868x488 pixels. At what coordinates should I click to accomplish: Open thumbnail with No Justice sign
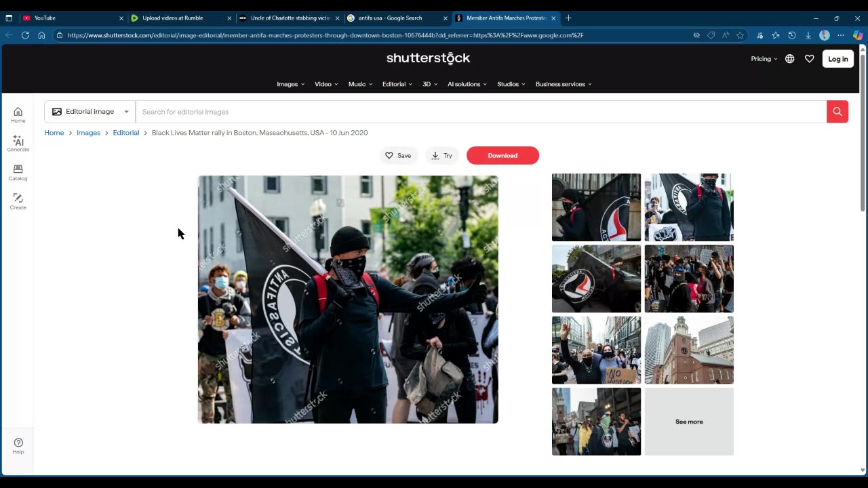click(596, 350)
